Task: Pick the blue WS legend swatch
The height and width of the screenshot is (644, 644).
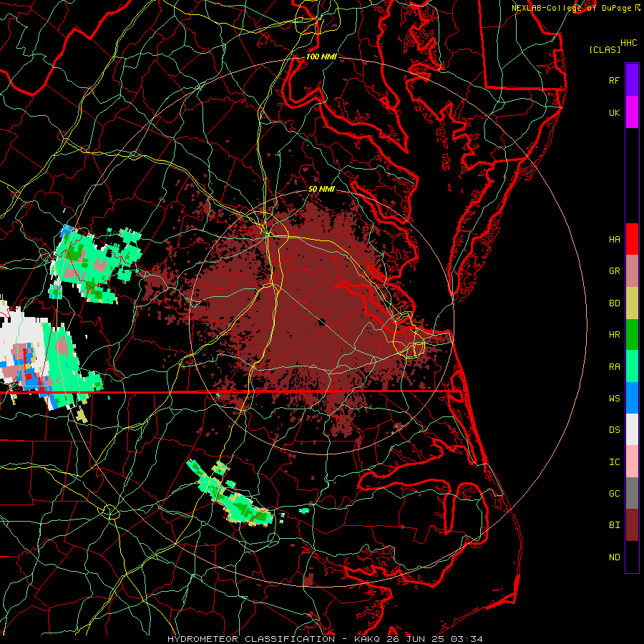Action: coord(632,398)
